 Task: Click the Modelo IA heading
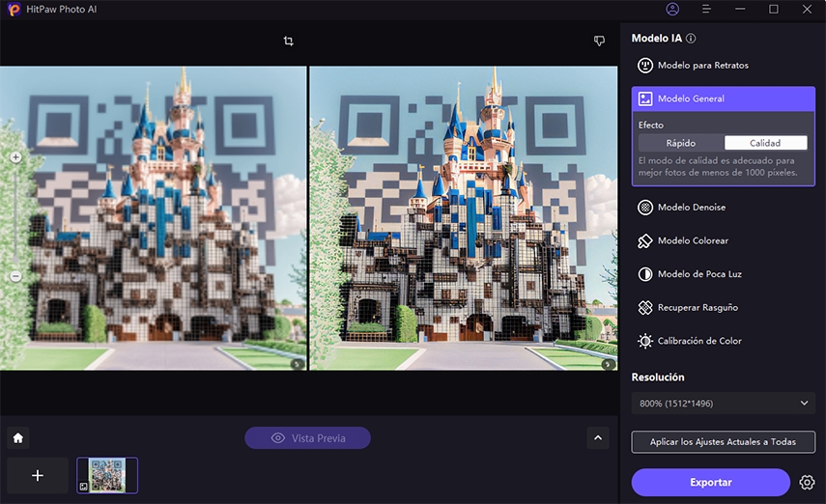[656, 38]
